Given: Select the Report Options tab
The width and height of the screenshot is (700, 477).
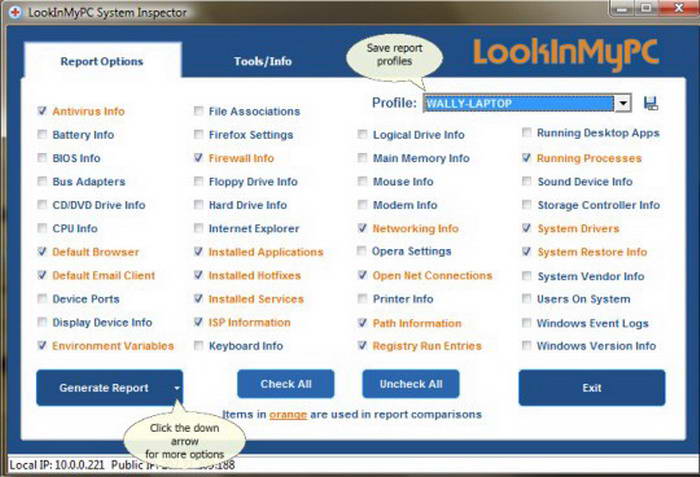Looking at the screenshot, I should [x=102, y=61].
